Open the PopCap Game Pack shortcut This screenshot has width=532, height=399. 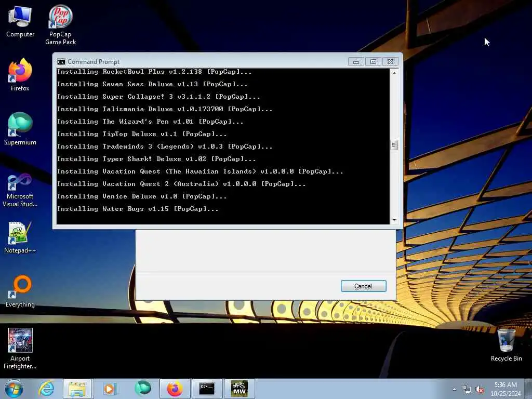click(60, 25)
